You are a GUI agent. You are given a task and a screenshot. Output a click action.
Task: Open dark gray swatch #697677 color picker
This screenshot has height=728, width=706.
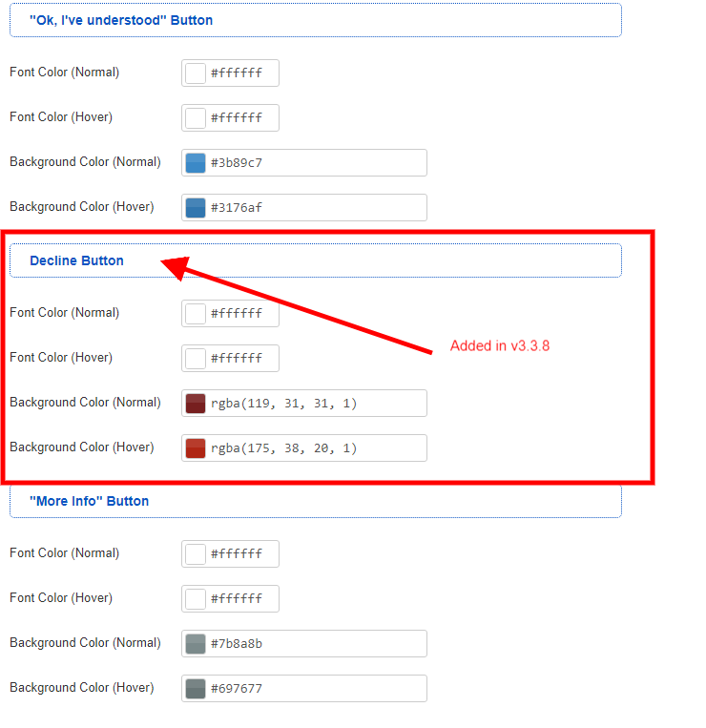[x=196, y=689]
